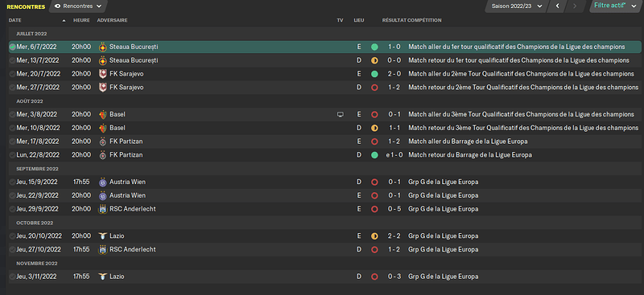
Task: Open the 2 - 2 result against Lazio
Action: click(x=394, y=236)
